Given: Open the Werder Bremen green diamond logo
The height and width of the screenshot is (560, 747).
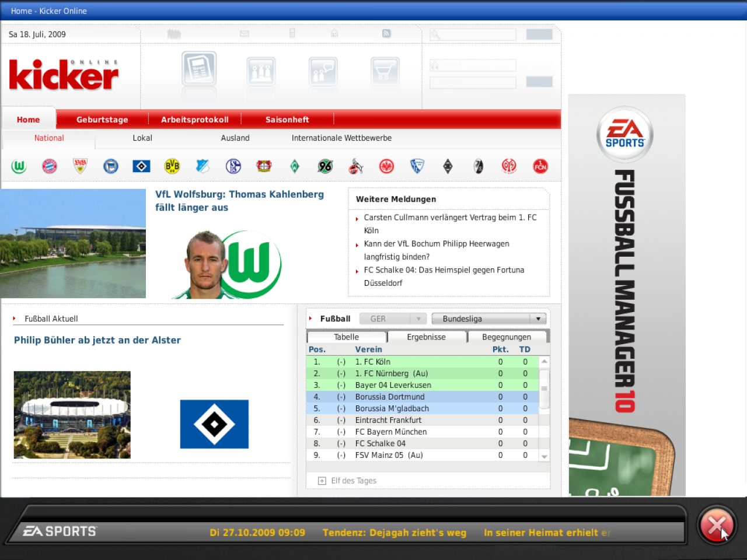Looking at the screenshot, I should [x=295, y=167].
